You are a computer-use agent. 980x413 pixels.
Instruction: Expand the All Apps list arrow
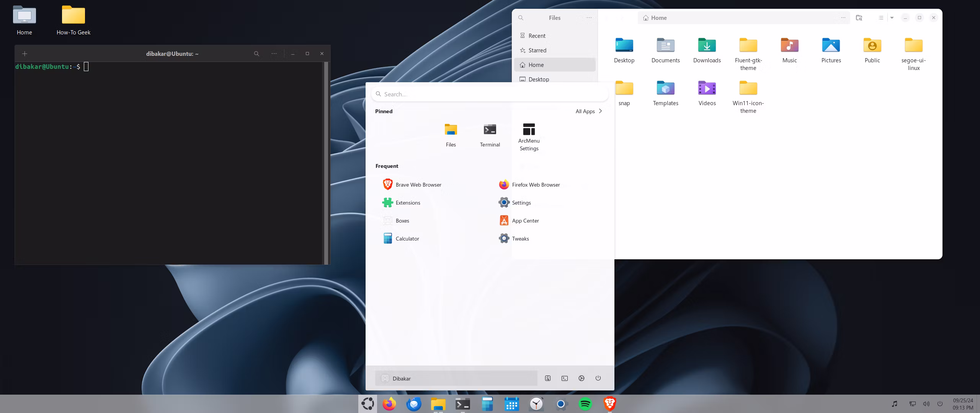(x=600, y=111)
